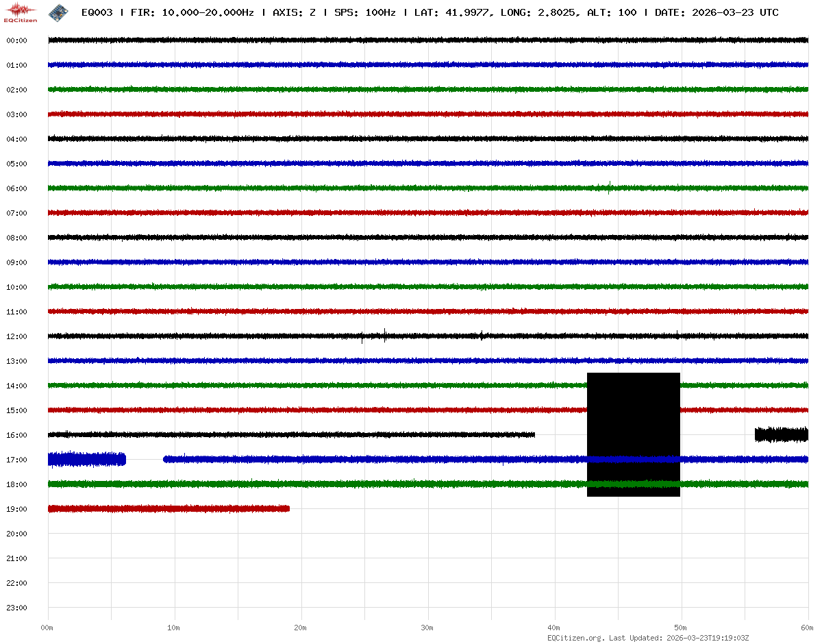The height and width of the screenshot is (644, 822).
Task: Click the large black rectangle block
Action: 634,434
